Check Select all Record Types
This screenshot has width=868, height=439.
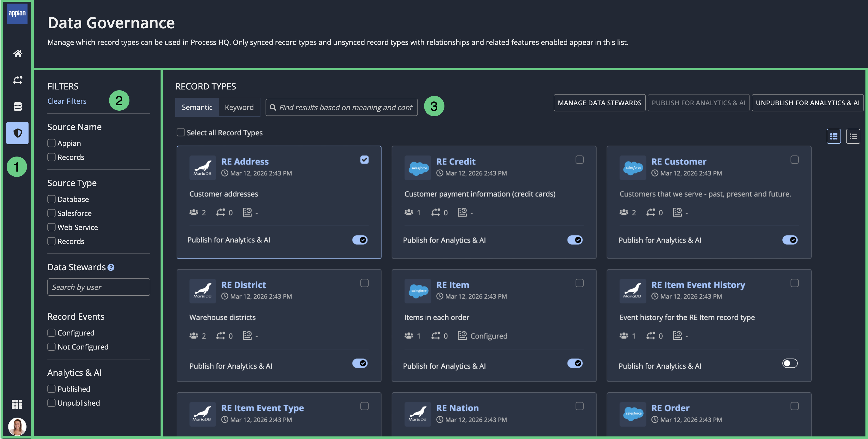pyautogui.click(x=181, y=132)
